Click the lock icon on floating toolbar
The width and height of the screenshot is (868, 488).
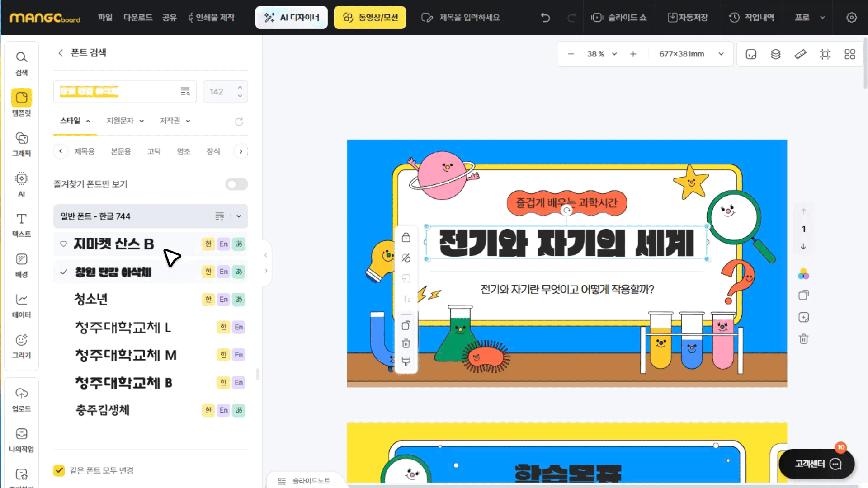point(406,238)
